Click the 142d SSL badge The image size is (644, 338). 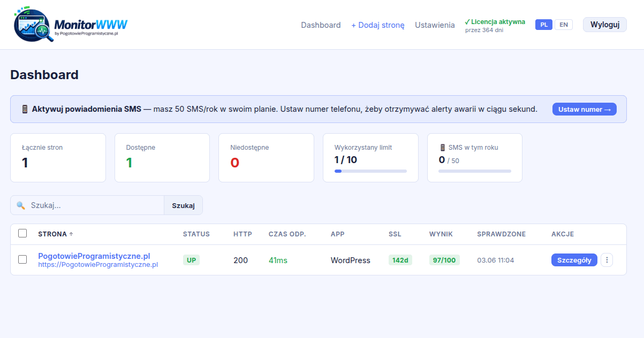[400, 260]
